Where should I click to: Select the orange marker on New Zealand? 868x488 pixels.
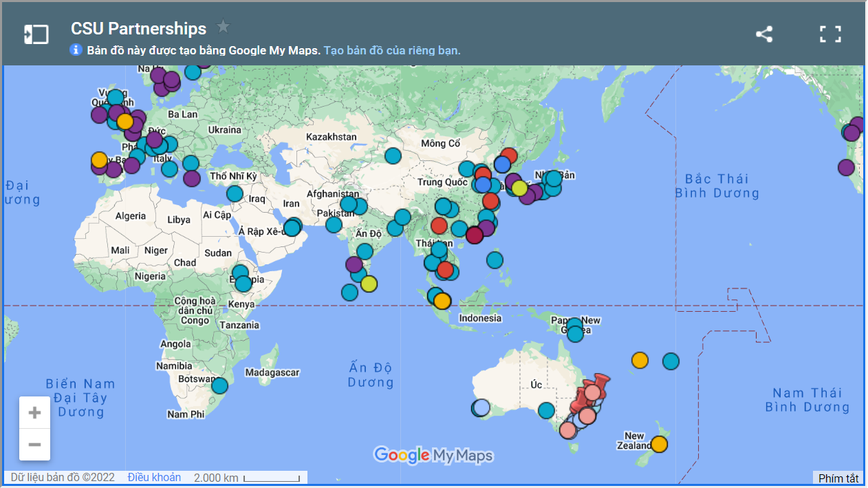tap(659, 444)
